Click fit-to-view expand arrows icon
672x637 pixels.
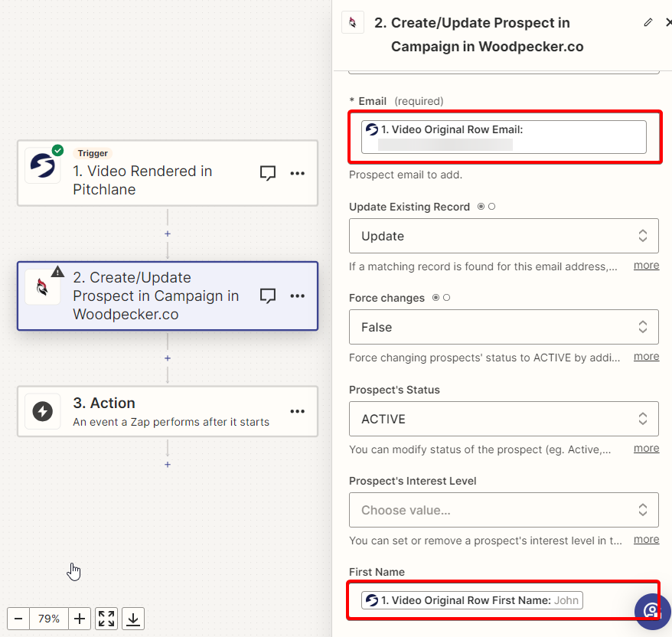[x=106, y=619]
